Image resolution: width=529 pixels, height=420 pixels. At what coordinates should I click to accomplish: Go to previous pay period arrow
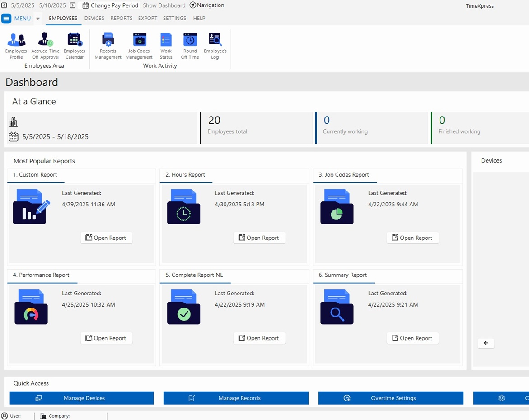[x=4, y=5]
